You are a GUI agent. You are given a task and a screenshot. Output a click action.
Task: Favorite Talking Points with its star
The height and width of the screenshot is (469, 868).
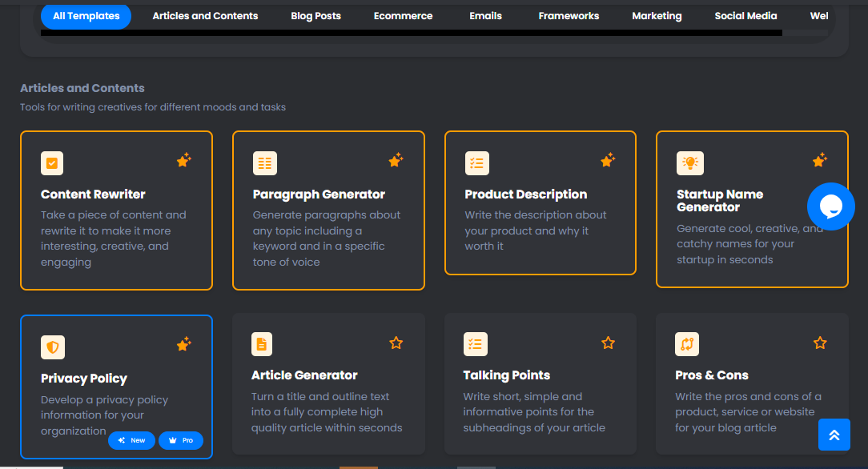(x=608, y=343)
